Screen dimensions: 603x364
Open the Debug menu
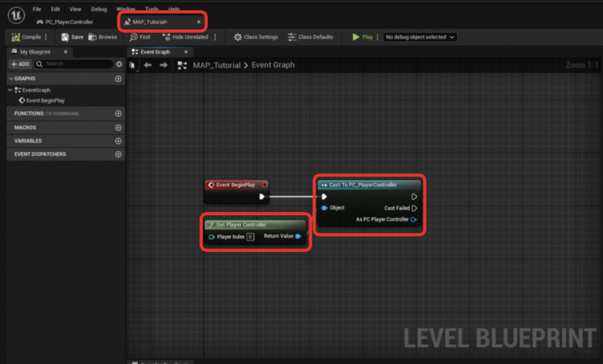point(99,9)
